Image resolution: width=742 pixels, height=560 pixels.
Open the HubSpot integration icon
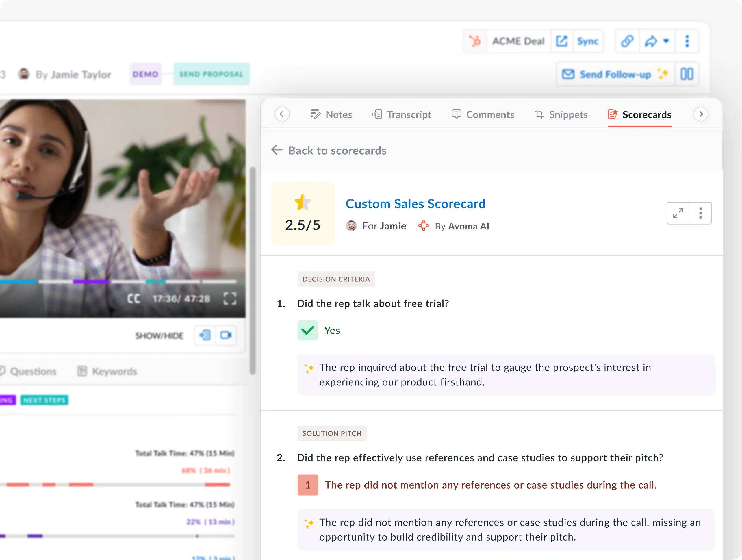pyautogui.click(x=475, y=41)
